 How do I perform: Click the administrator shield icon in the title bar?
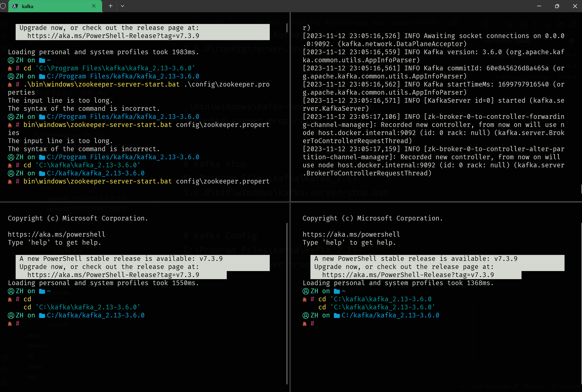3,6
